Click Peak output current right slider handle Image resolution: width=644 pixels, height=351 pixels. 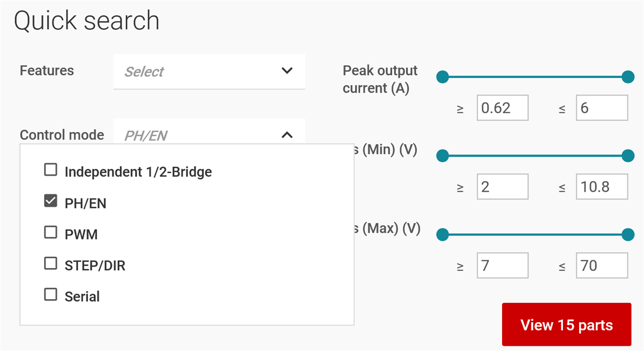[628, 78]
